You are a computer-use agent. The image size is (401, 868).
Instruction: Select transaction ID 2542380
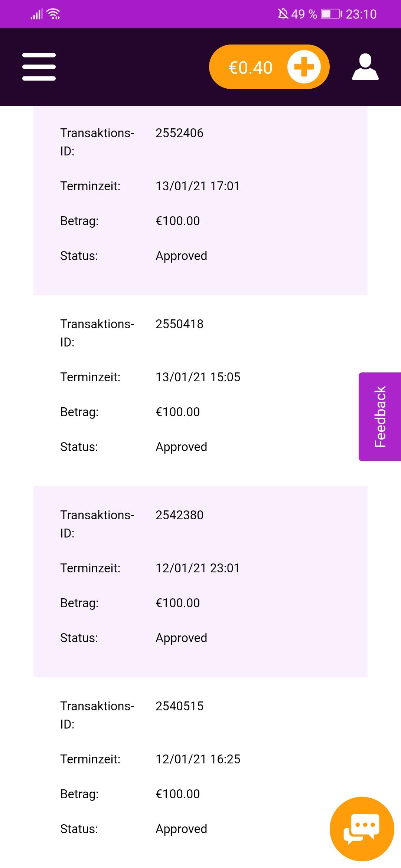pyautogui.click(x=179, y=515)
